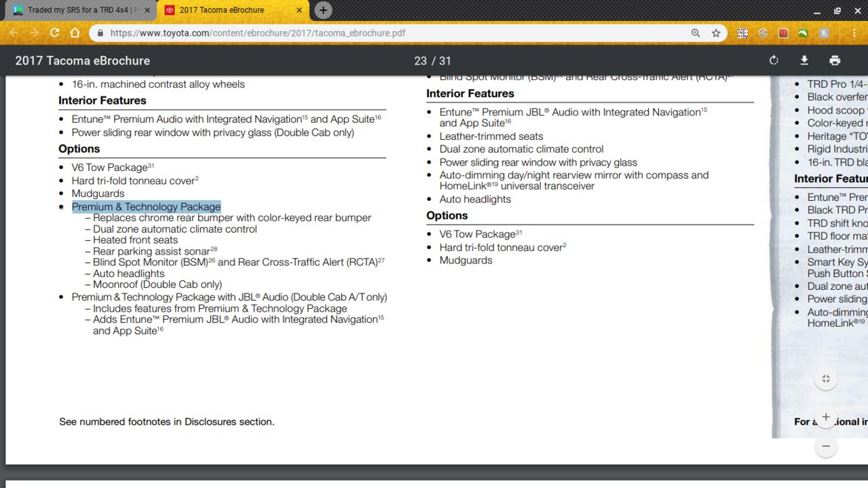Click the left column Mudguards item
This screenshot has width=868, height=488.
tap(98, 193)
